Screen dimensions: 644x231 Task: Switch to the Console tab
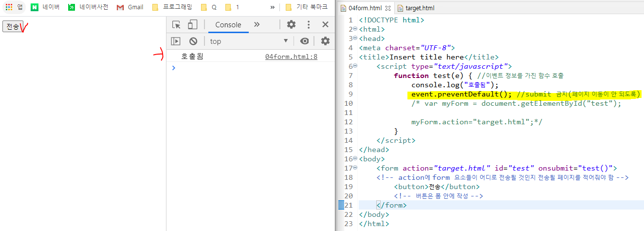pos(228,25)
